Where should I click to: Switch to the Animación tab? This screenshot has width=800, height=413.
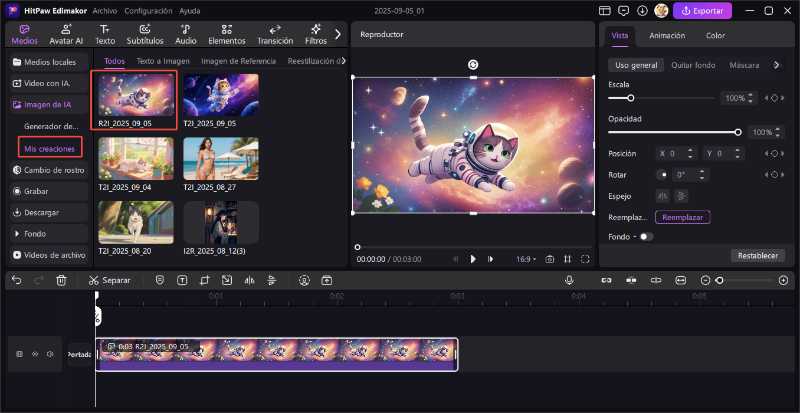(x=667, y=35)
